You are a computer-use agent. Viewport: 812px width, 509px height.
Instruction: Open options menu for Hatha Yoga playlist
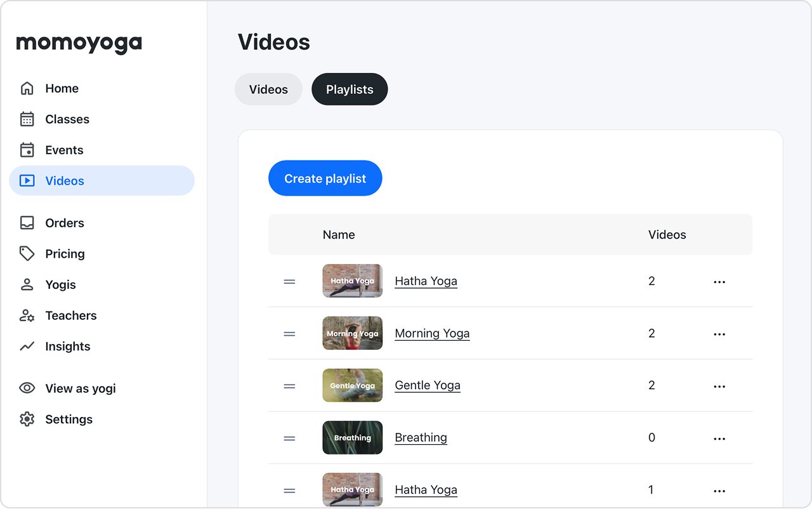[719, 281]
